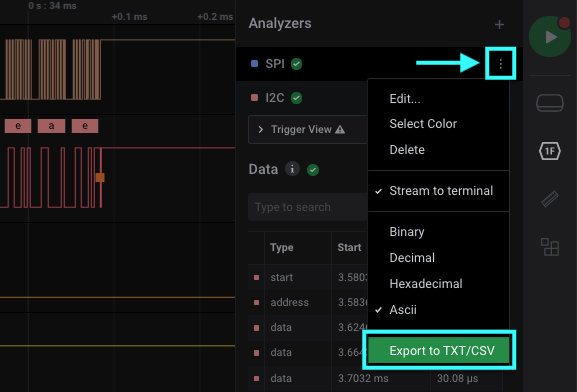Image resolution: width=577 pixels, height=392 pixels.
Task: Click the decoded 'a' bubble
Action: coord(51,126)
